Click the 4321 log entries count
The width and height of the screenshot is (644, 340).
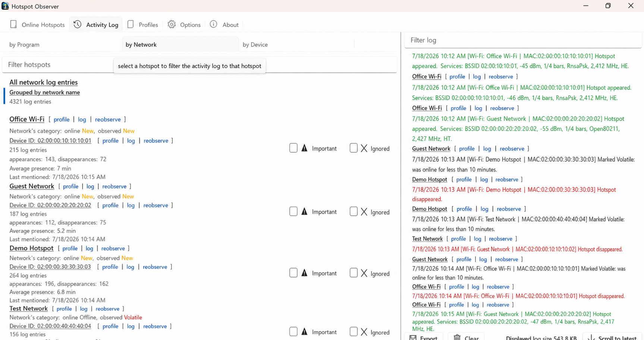(30, 102)
